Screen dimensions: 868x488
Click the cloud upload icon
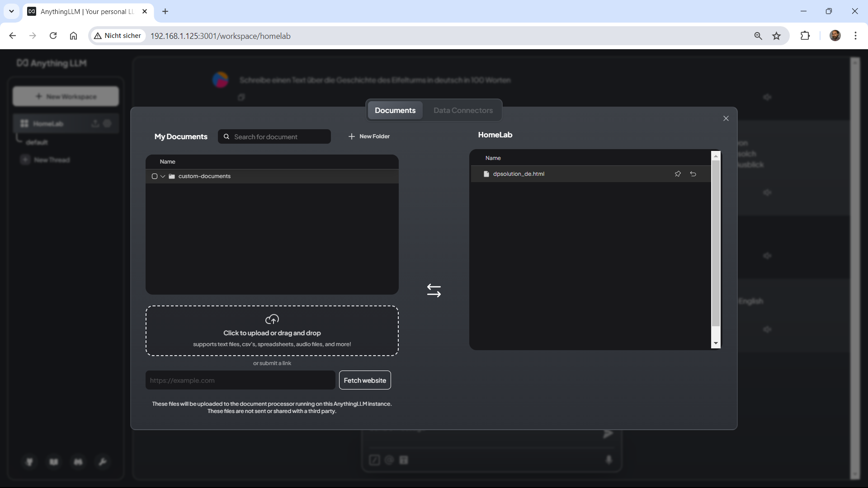[272, 319]
